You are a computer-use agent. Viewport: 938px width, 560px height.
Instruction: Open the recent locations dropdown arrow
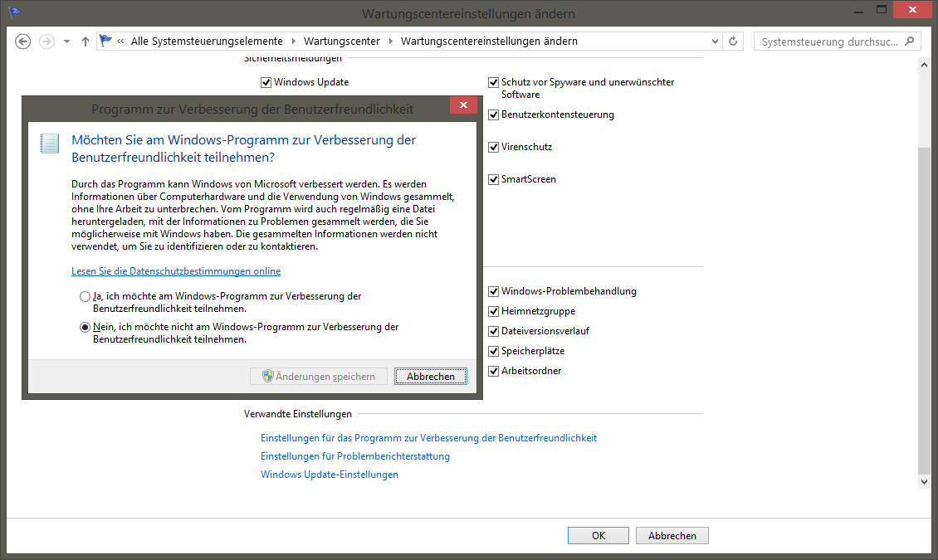[x=66, y=41]
